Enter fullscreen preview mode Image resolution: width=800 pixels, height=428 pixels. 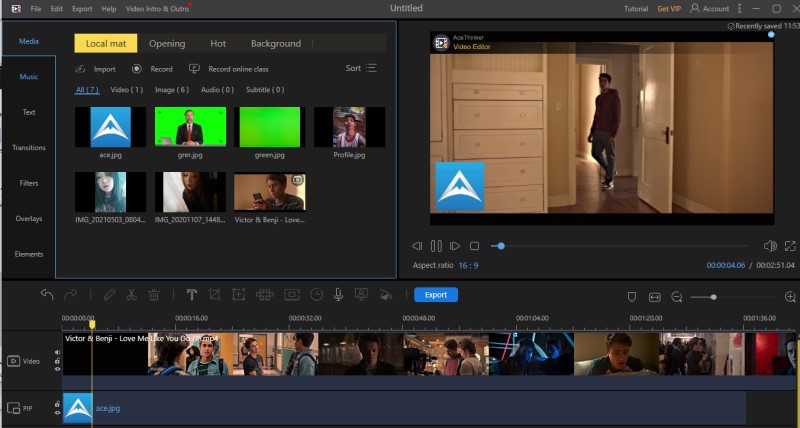tap(790, 246)
